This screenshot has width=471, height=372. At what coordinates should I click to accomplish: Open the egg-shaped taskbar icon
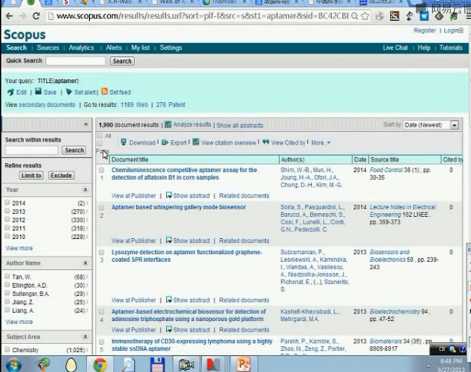(x=71, y=365)
